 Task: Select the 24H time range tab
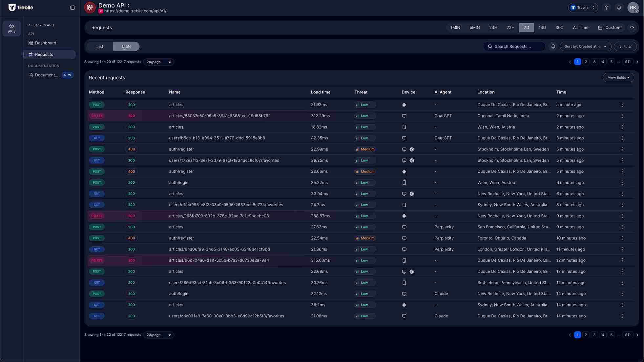click(x=493, y=28)
